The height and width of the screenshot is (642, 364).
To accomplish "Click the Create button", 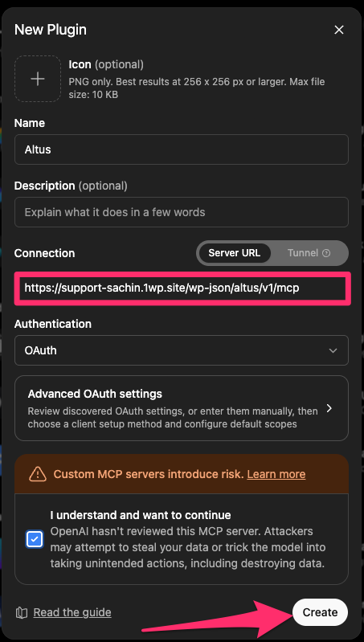I will pos(320,612).
